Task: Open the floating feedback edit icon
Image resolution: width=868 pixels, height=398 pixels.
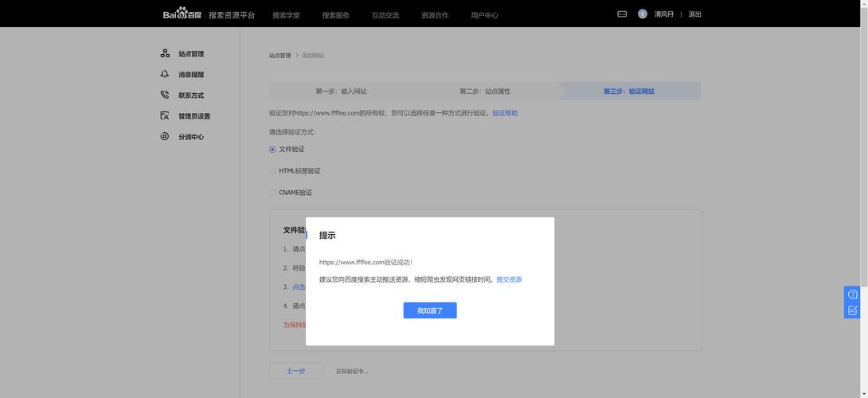Action: click(x=852, y=310)
